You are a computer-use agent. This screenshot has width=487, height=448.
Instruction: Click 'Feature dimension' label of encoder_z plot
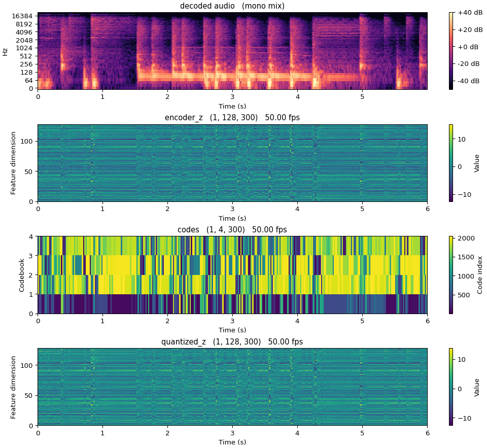13,163
